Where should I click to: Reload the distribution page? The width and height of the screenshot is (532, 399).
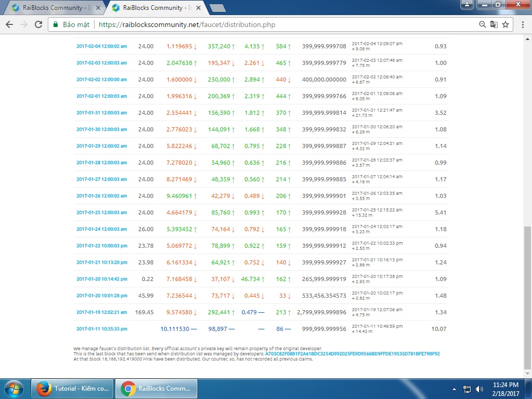click(38, 24)
